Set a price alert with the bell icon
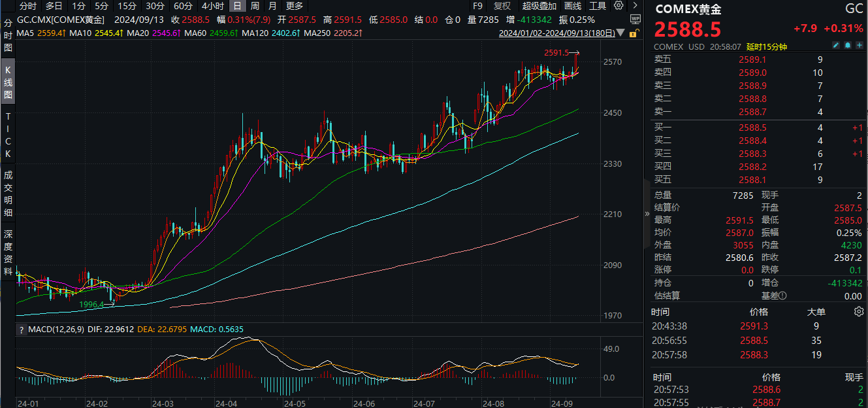The height and width of the screenshot is (408, 868). pyautogui.click(x=847, y=45)
